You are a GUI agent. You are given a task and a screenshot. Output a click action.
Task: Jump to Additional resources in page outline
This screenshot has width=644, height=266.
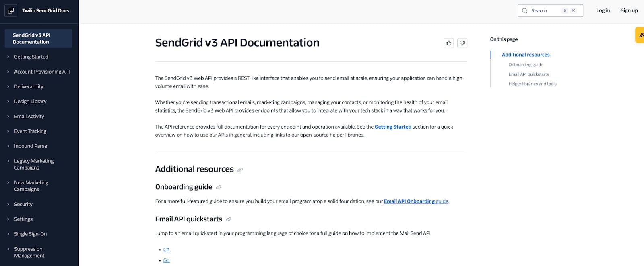click(x=525, y=55)
